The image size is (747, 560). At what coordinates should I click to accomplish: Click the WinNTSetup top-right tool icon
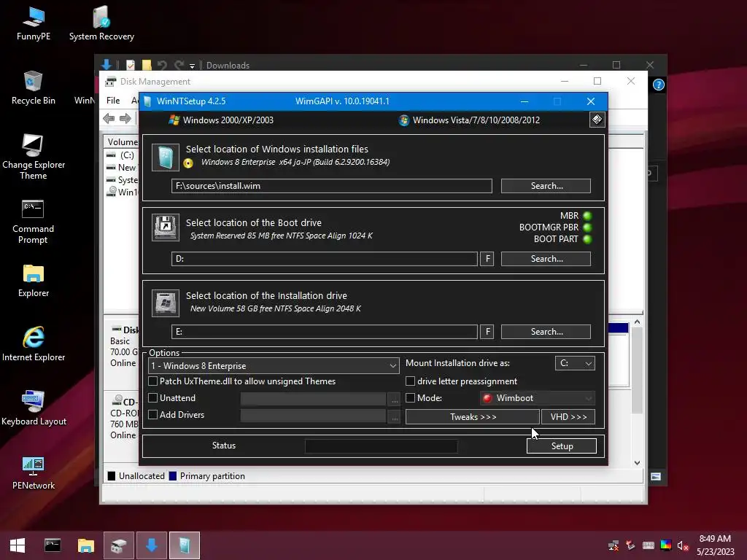click(597, 120)
